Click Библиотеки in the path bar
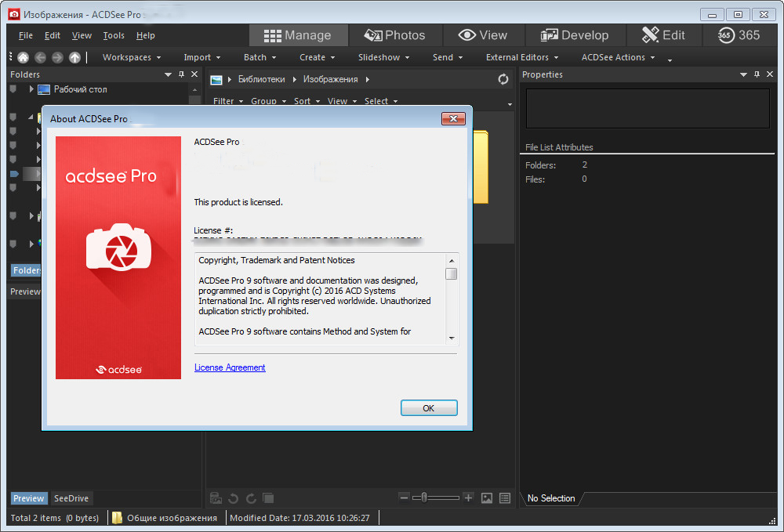The width and height of the screenshot is (784, 532). click(262, 79)
